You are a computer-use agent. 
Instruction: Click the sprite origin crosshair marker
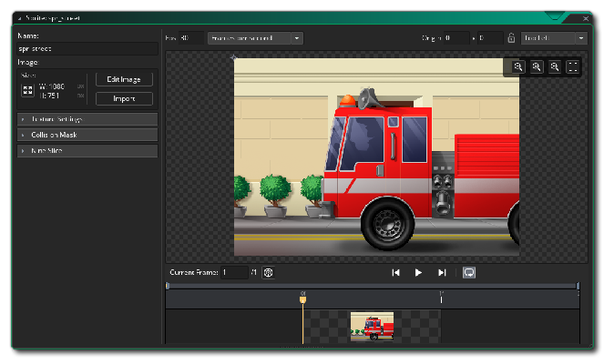[233, 58]
